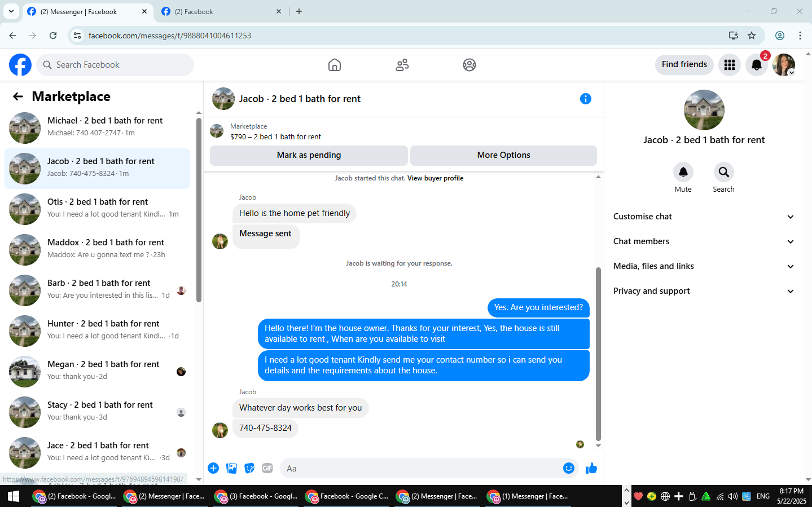Bookmark this page with the star icon
The width and height of the screenshot is (812, 507).
752,36
